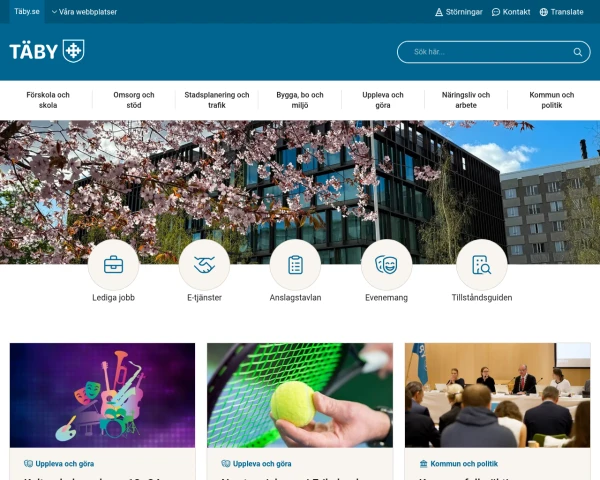Open Bygga, bo och miljö menu

[x=300, y=100]
